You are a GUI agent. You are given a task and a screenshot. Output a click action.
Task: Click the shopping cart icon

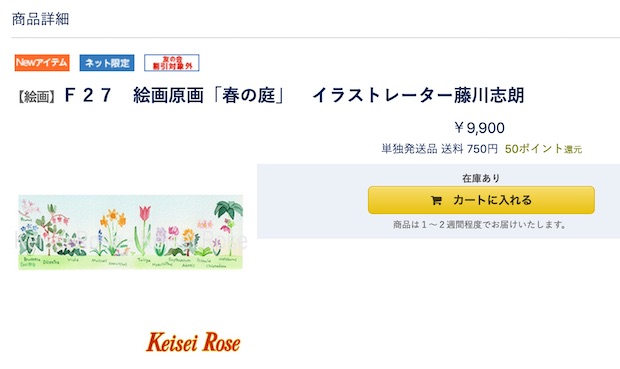click(436, 201)
